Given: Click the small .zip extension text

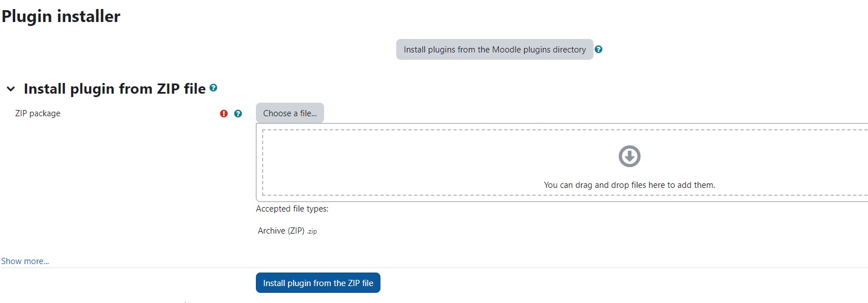Looking at the screenshot, I should coord(312,231).
